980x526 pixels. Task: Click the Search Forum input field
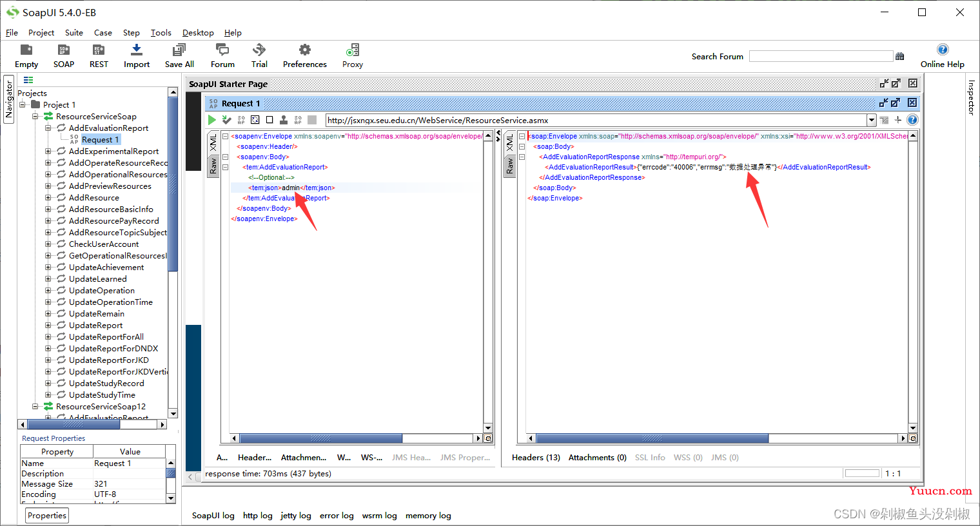pos(821,57)
